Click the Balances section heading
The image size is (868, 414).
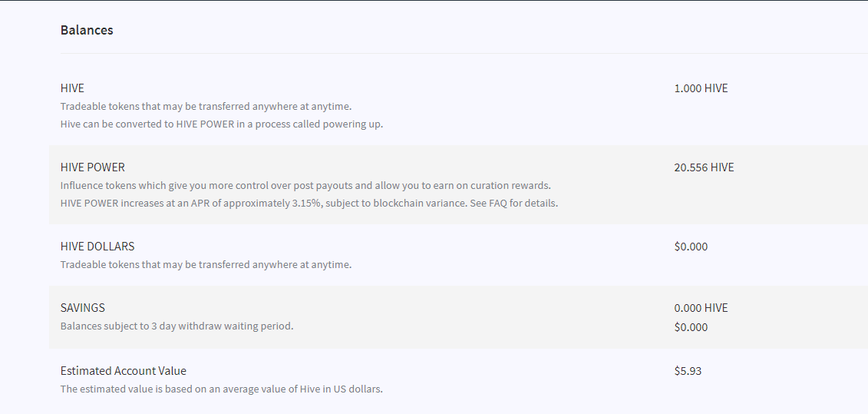click(87, 30)
